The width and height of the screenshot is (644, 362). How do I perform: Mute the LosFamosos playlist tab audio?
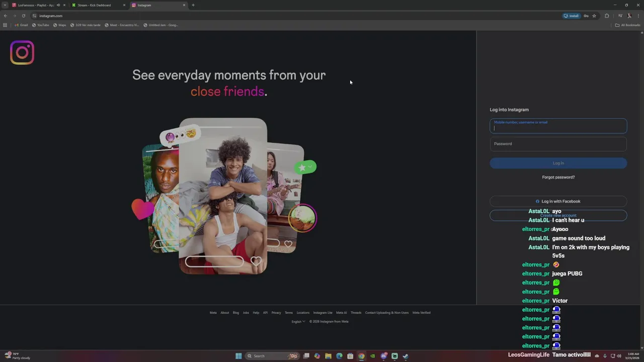coord(58,5)
